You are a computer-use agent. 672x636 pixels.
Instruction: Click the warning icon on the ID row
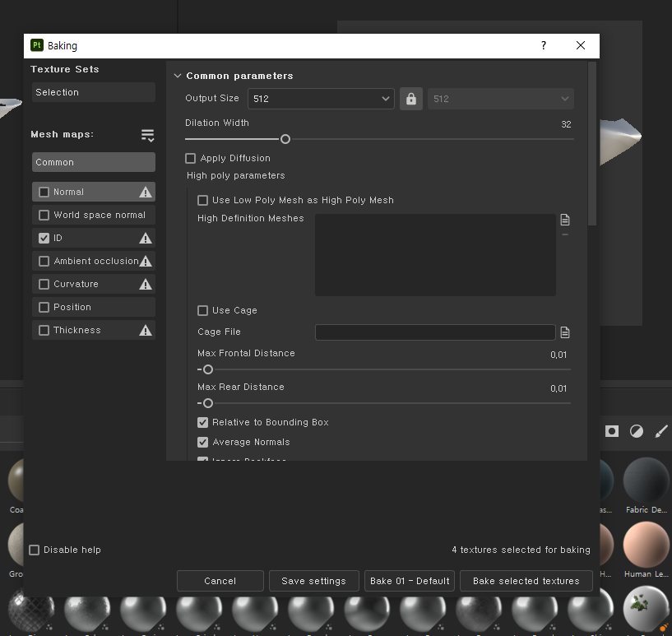click(146, 239)
